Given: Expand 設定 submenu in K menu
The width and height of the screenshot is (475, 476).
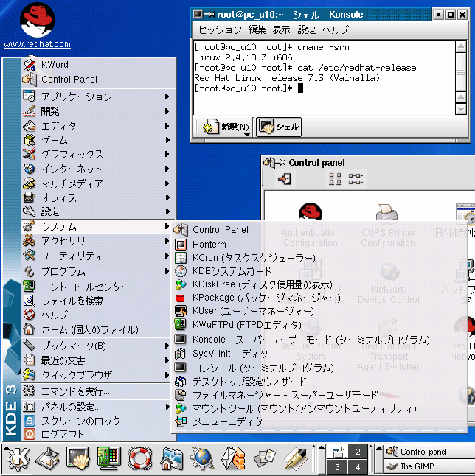Looking at the screenshot, I should (x=98, y=211).
